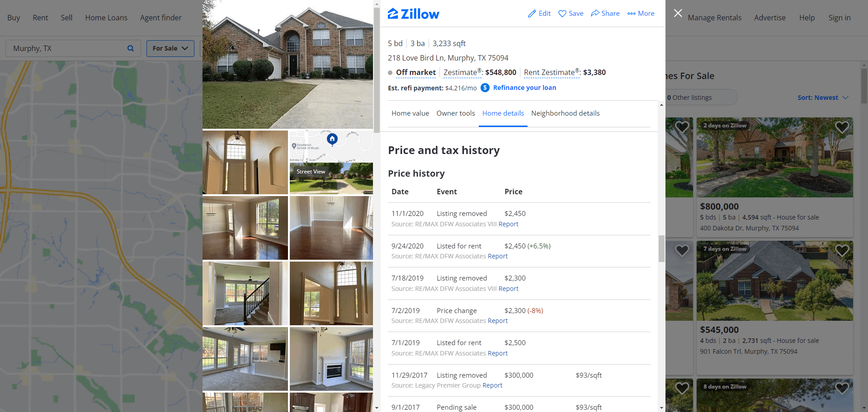
Task: Switch to the Neighborhood details tab
Action: [x=565, y=113]
